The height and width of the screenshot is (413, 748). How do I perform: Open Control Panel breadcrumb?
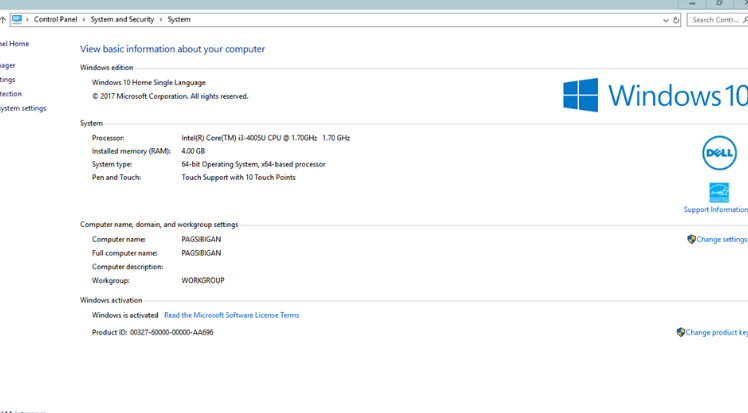(55, 20)
